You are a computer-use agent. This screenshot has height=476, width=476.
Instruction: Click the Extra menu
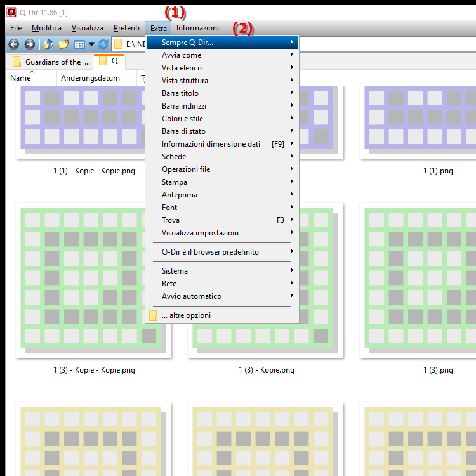click(159, 28)
